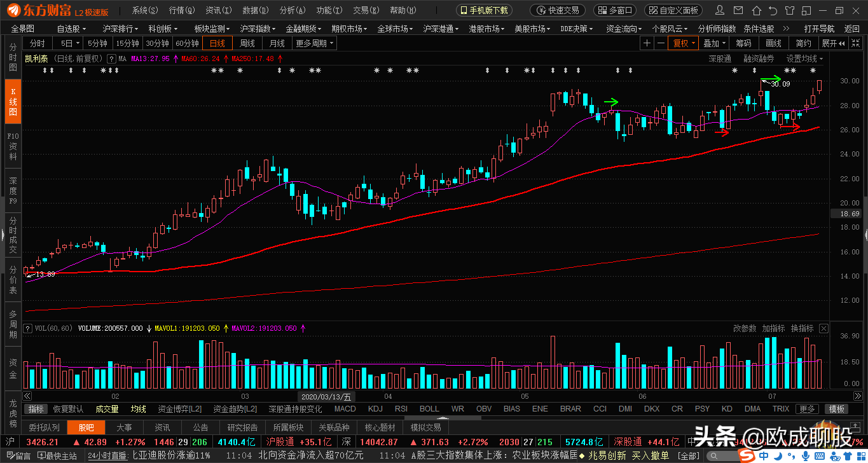Image resolution: width=868 pixels, height=463 pixels.
Task: Toggle the 展开 panel expand button
Action: 833,43
